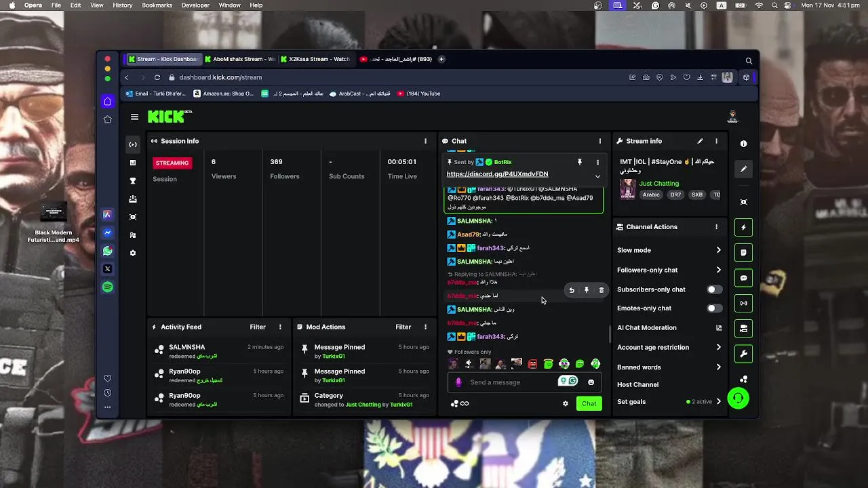Click the Arabic tag chip
Screen dimensions: 868x488
pos(651,195)
